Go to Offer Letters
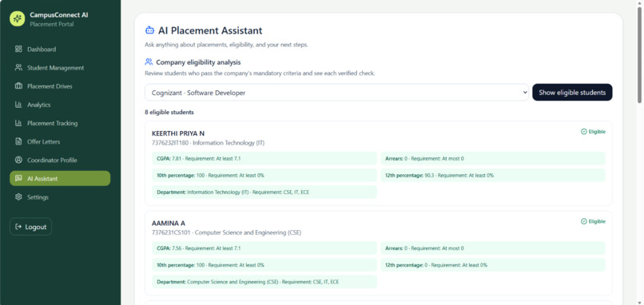 [x=60, y=141]
